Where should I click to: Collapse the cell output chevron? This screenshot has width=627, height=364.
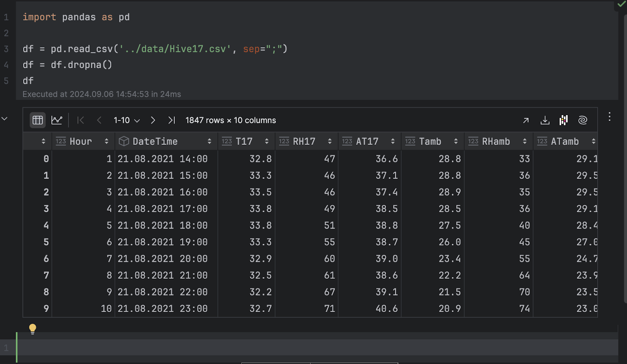pos(5,119)
